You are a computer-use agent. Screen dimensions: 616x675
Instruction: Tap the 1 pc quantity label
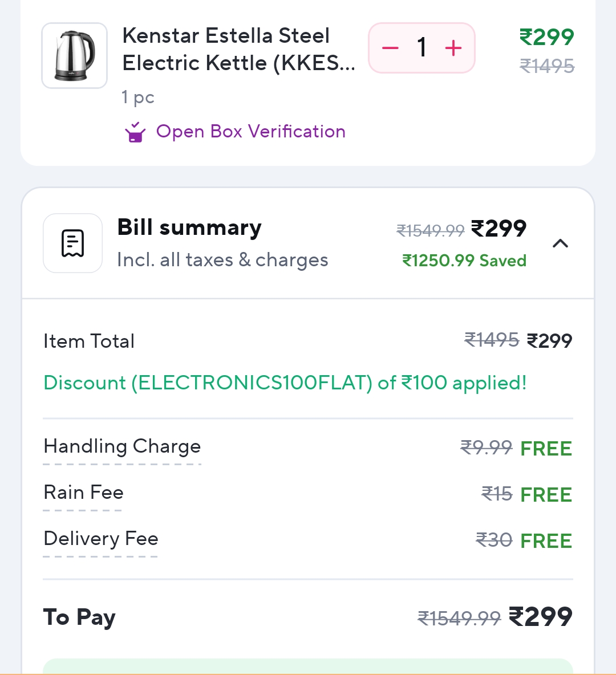[137, 97]
